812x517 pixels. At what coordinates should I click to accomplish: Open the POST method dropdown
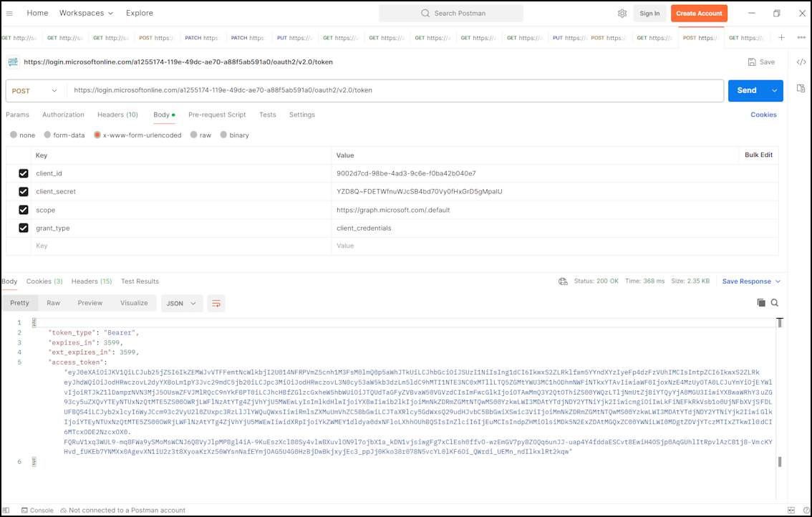[x=34, y=91]
